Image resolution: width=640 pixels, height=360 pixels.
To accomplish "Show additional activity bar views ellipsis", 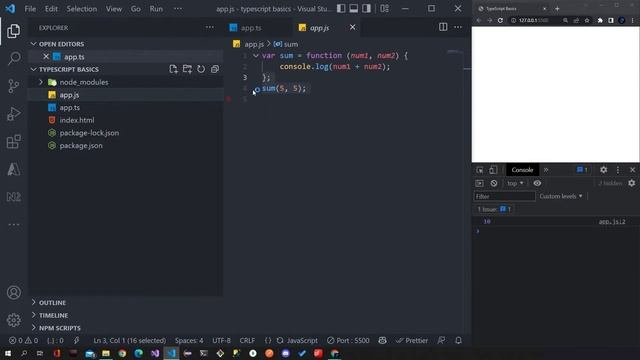I will (13, 224).
